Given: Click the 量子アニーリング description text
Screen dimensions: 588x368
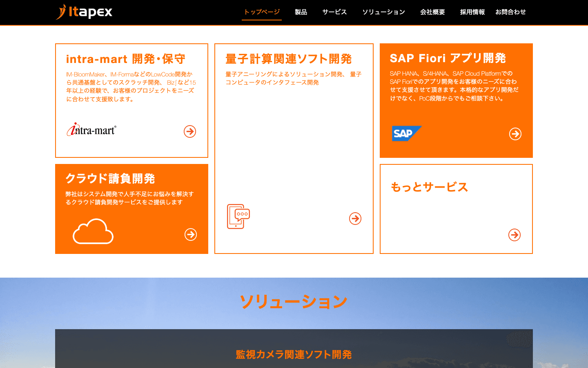Looking at the screenshot, I should point(294,78).
